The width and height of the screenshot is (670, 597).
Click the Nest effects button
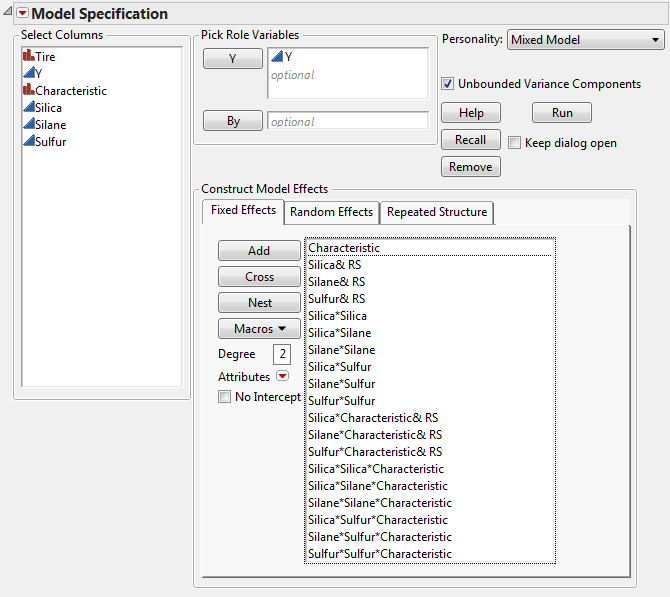coord(259,303)
